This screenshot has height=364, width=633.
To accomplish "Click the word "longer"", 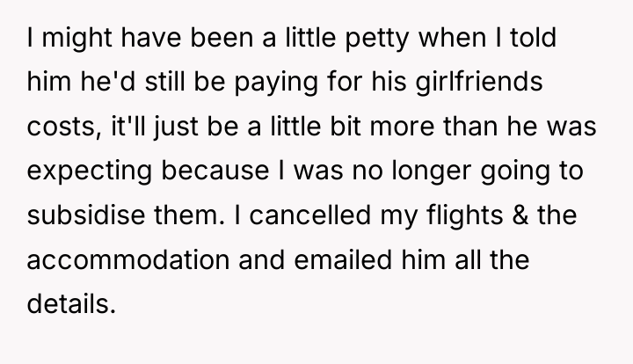I will tap(431, 171).
